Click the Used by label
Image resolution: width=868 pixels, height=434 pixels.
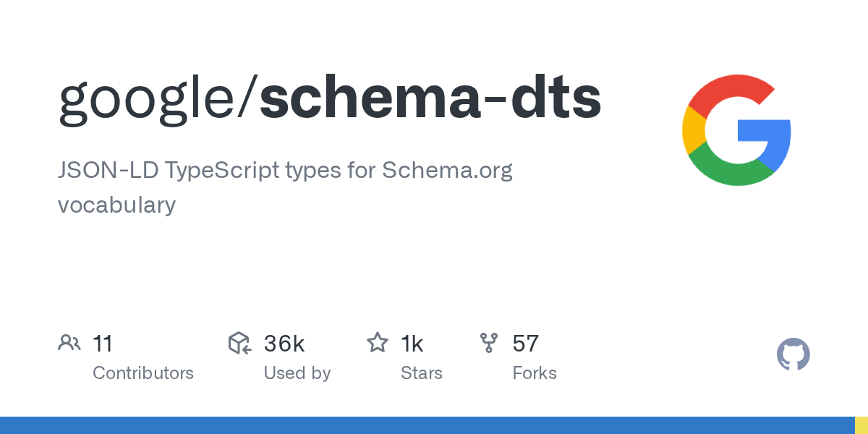pos(297,373)
